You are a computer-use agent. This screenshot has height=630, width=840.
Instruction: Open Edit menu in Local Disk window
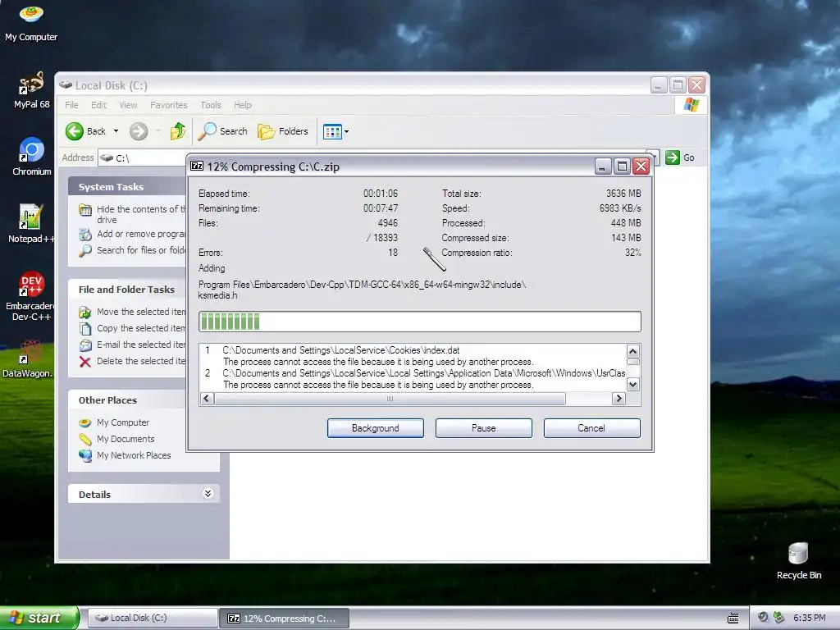coord(98,105)
